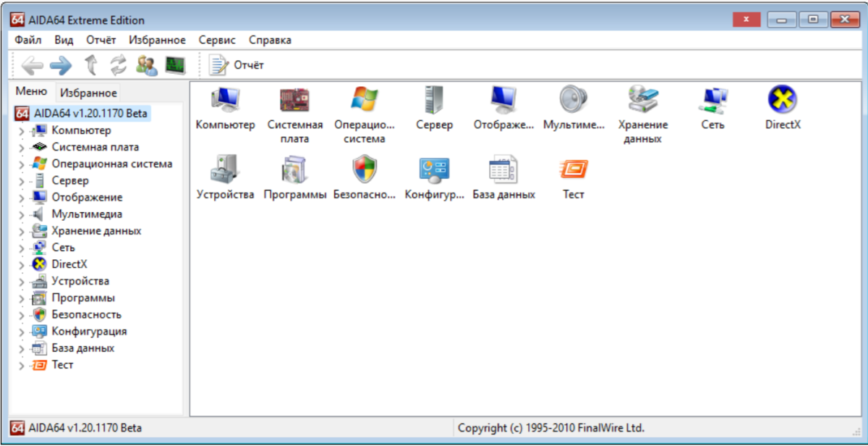Open the Избранное menu in menu bar
868x446 pixels.
click(157, 40)
